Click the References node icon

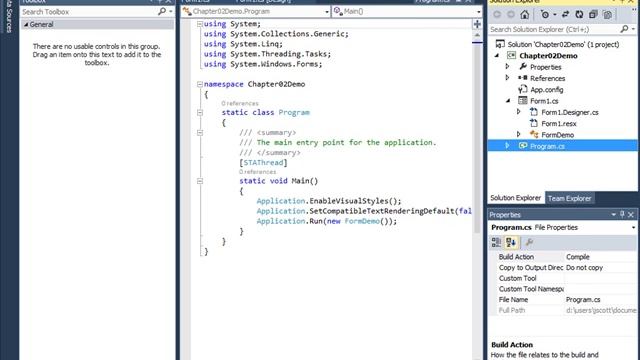click(523, 78)
